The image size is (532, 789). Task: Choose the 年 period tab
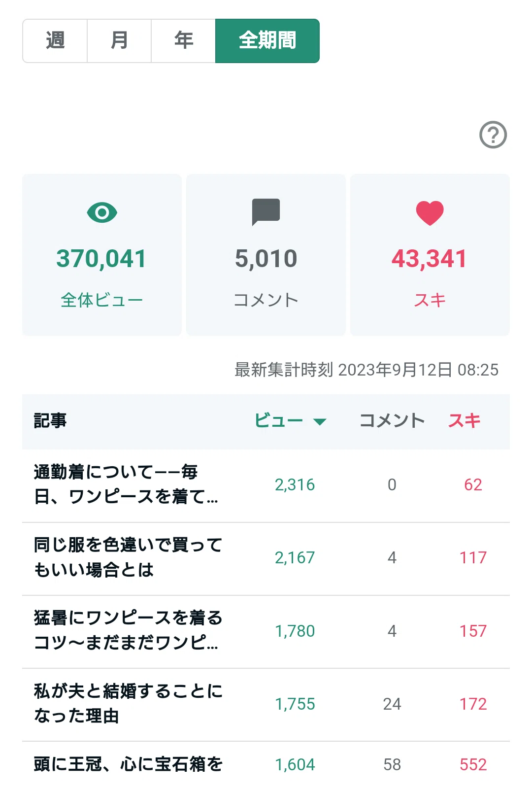click(183, 41)
